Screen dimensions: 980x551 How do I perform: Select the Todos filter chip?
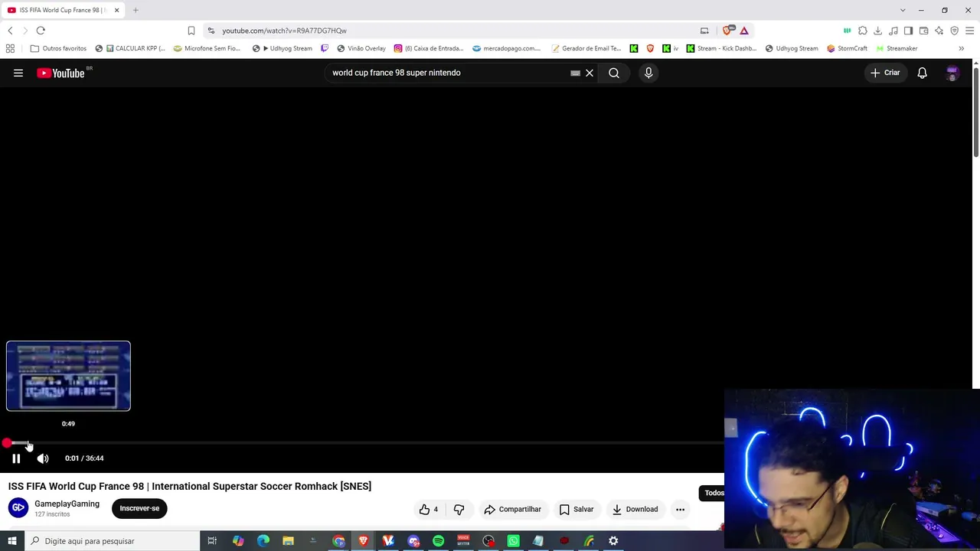714,493
